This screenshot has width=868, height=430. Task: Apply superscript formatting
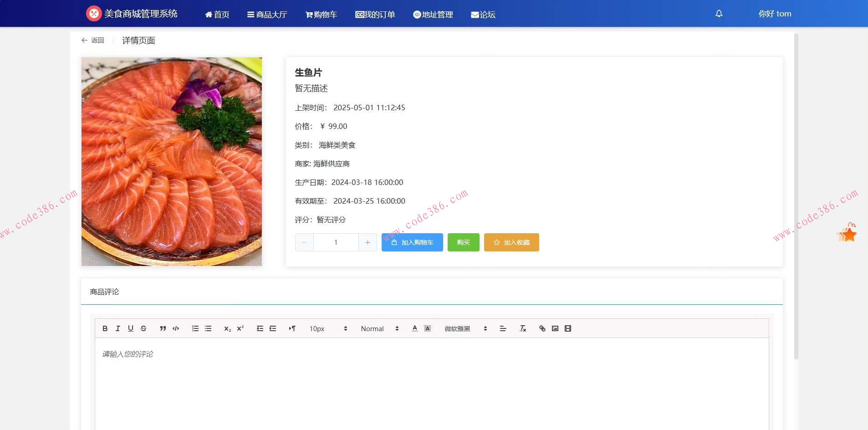[x=240, y=328]
